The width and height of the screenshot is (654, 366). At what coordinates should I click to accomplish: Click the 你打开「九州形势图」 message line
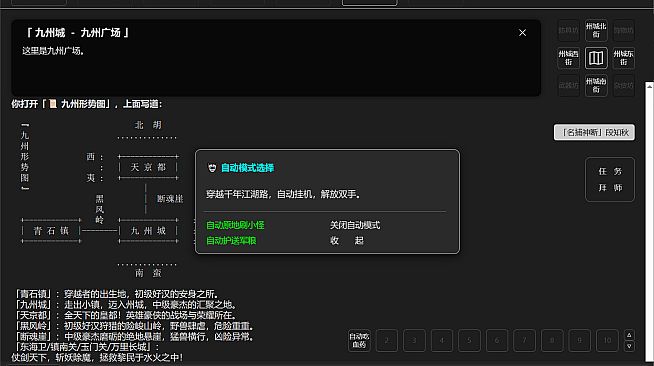click(87, 104)
